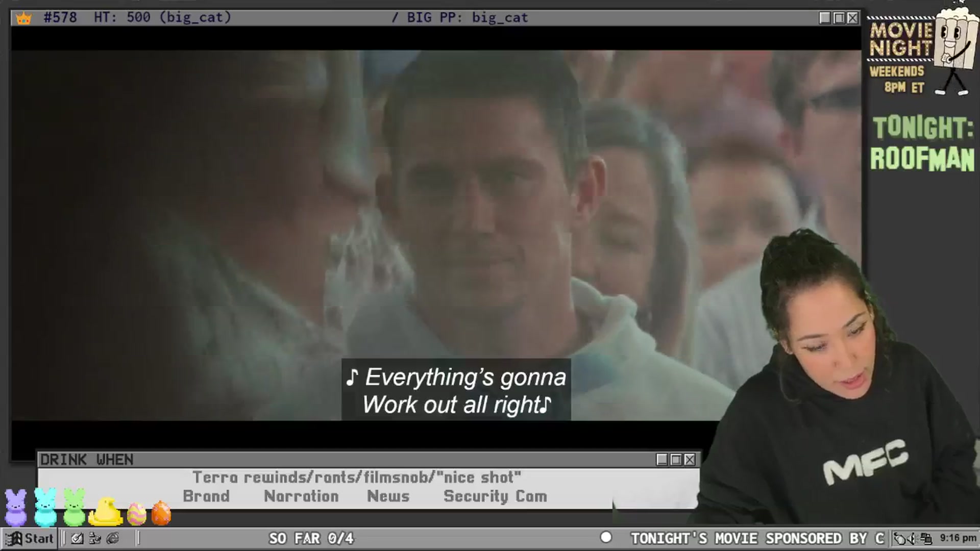Close the DRINK WHEN window
This screenshot has width=980, height=551.
[x=690, y=460]
